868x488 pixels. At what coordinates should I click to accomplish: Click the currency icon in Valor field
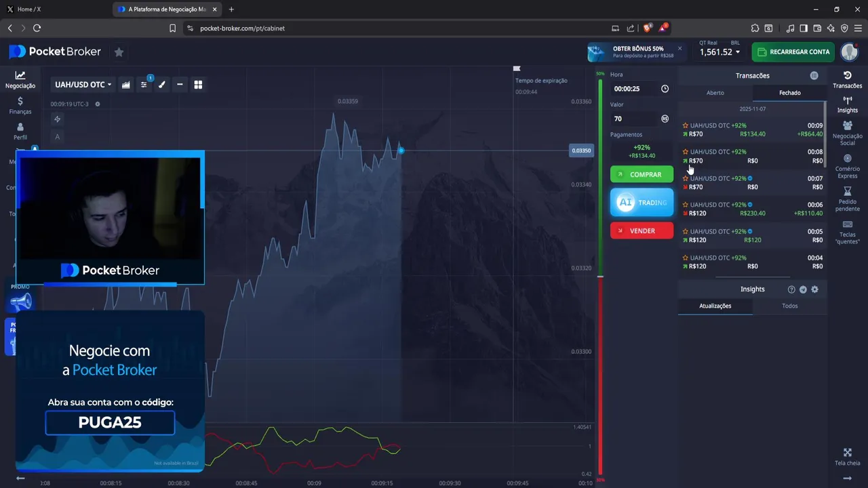665,119
